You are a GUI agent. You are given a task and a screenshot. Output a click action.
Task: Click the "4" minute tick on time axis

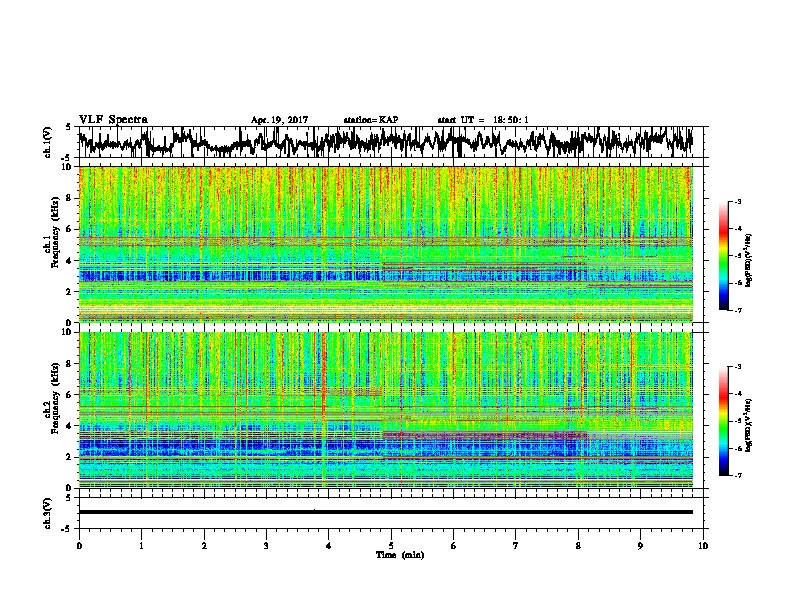(x=329, y=546)
